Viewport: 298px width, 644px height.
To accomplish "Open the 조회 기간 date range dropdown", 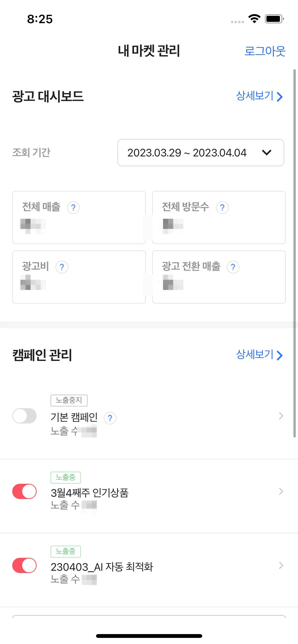I will pos(201,153).
